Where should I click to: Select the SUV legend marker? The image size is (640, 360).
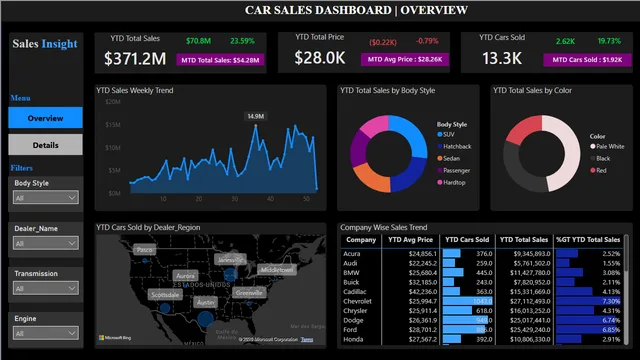(440, 134)
